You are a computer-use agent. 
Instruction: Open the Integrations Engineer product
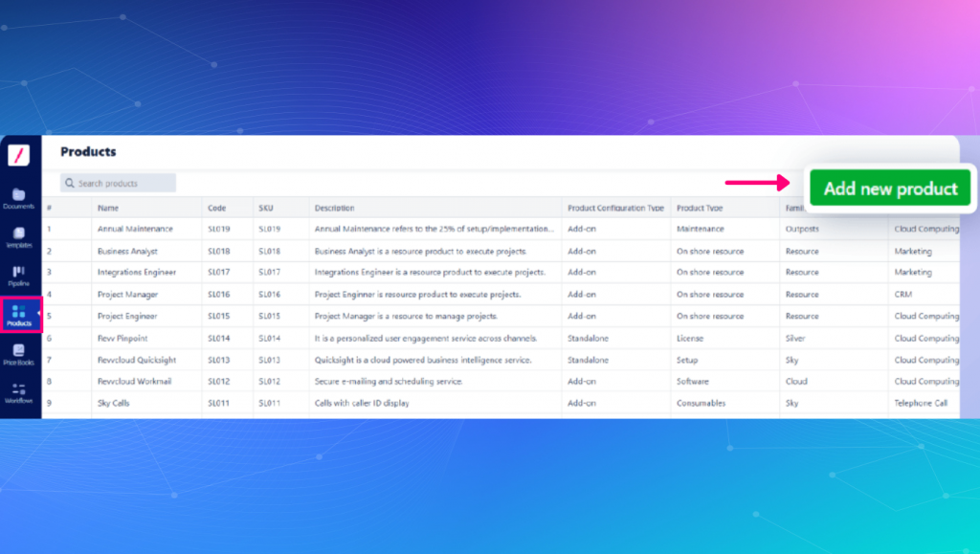tap(137, 273)
